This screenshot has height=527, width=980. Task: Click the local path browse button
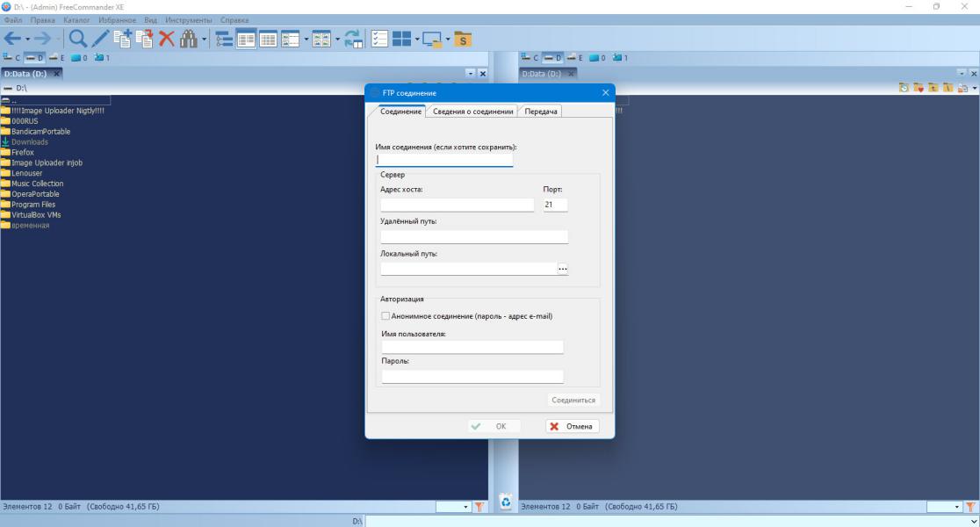tap(563, 269)
